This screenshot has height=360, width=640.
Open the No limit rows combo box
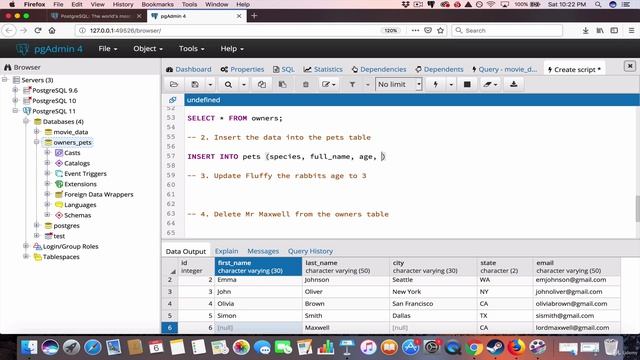[x=398, y=84]
